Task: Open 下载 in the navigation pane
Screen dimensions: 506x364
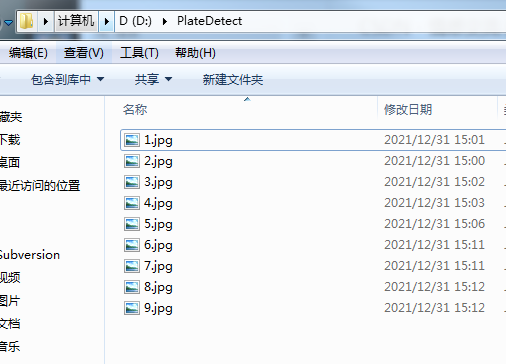Action: click(10, 140)
